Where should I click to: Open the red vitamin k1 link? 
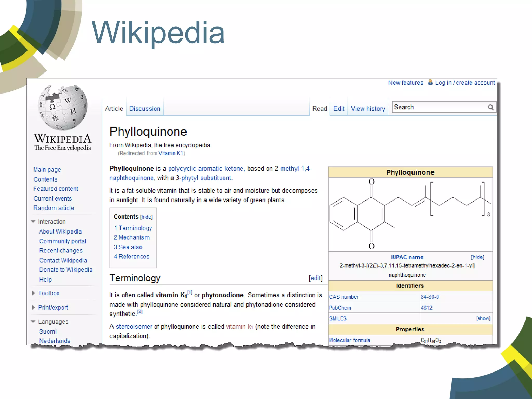coord(240,327)
